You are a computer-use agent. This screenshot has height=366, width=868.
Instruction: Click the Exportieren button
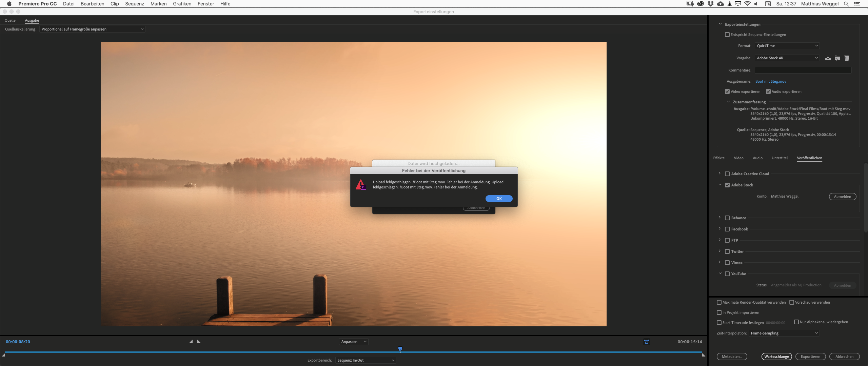click(810, 356)
